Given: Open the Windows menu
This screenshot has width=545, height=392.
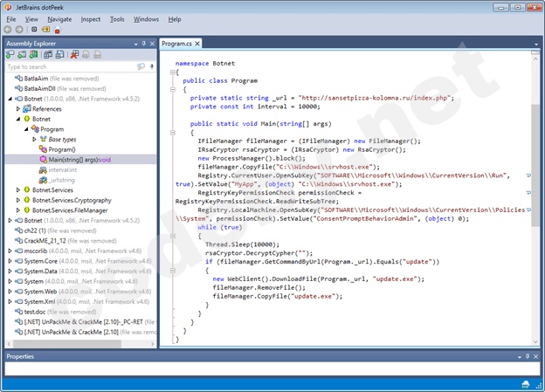Looking at the screenshot, I should coord(146,19).
